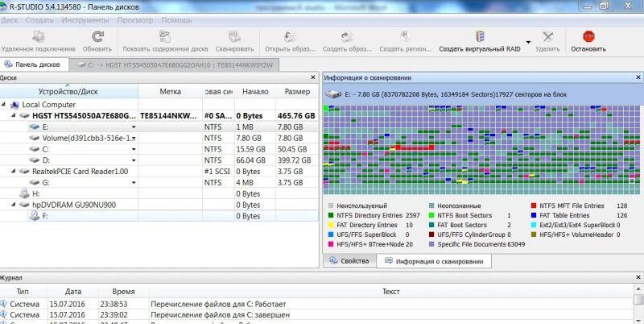Open the Инструменты menu
Screen dimensions: 644x324
click(x=85, y=19)
